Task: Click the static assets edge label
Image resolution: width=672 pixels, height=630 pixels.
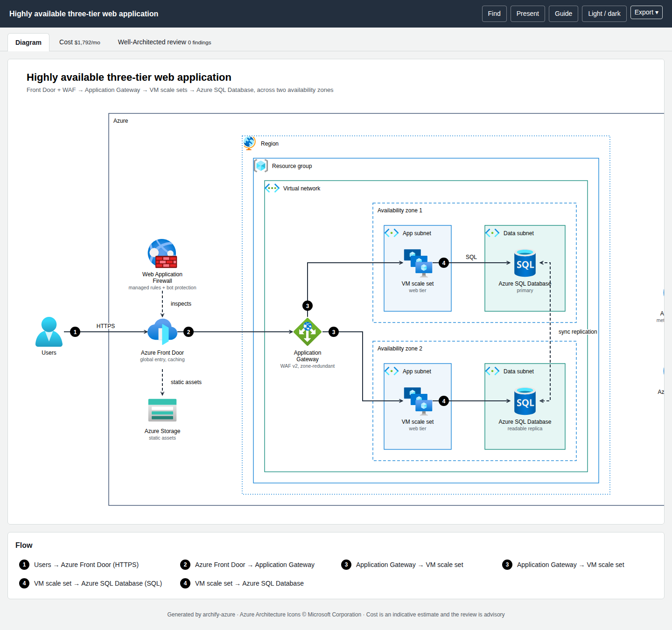Action: [186, 382]
